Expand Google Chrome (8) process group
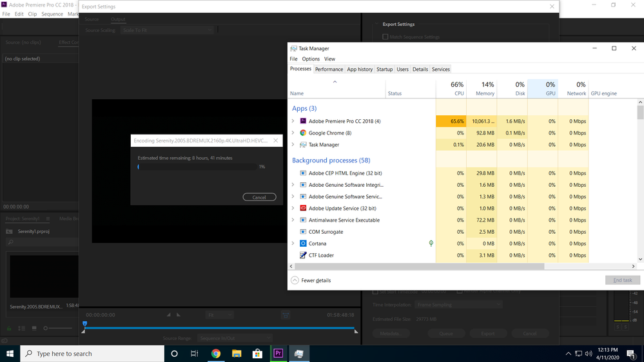This screenshot has height=362, width=644. [x=293, y=133]
